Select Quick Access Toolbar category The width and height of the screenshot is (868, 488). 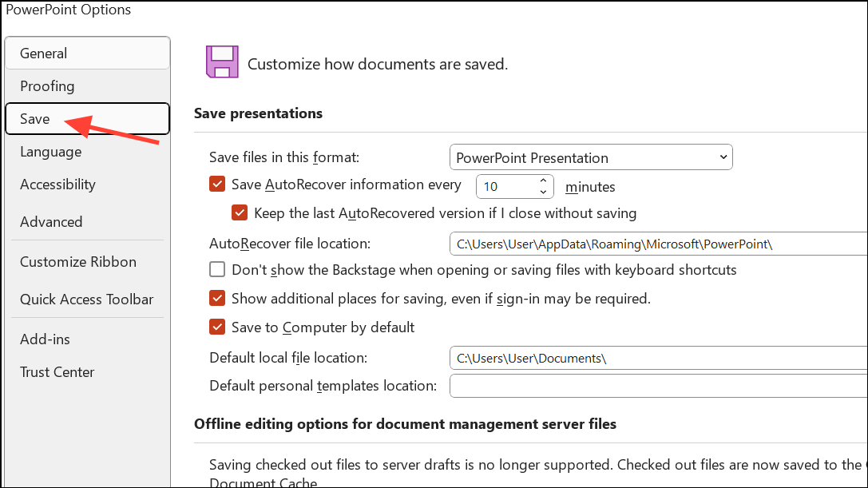pos(86,300)
